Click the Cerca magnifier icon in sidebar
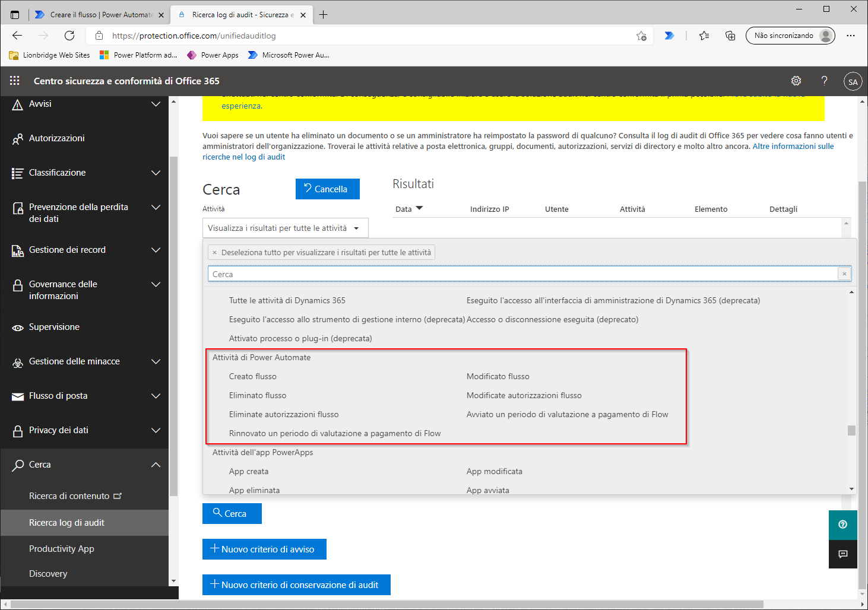The width and height of the screenshot is (868, 610). coord(18,465)
